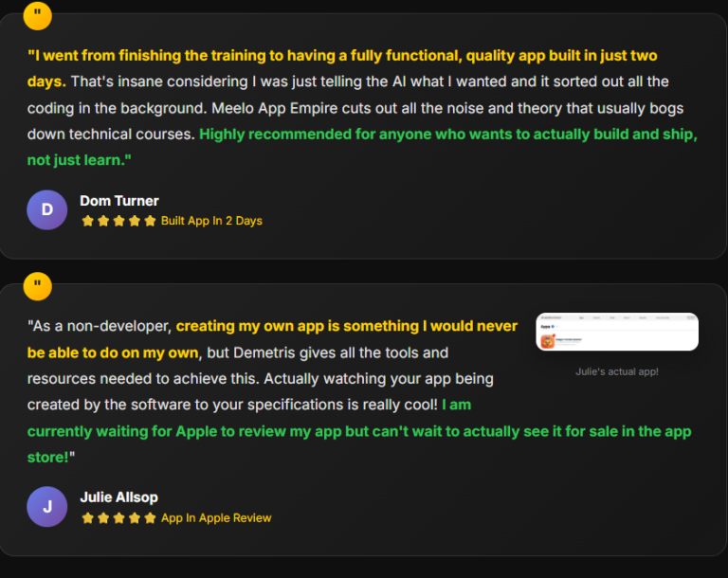Click the "App In Apple Review" label
The width and height of the screenshot is (728, 578).
(x=216, y=518)
